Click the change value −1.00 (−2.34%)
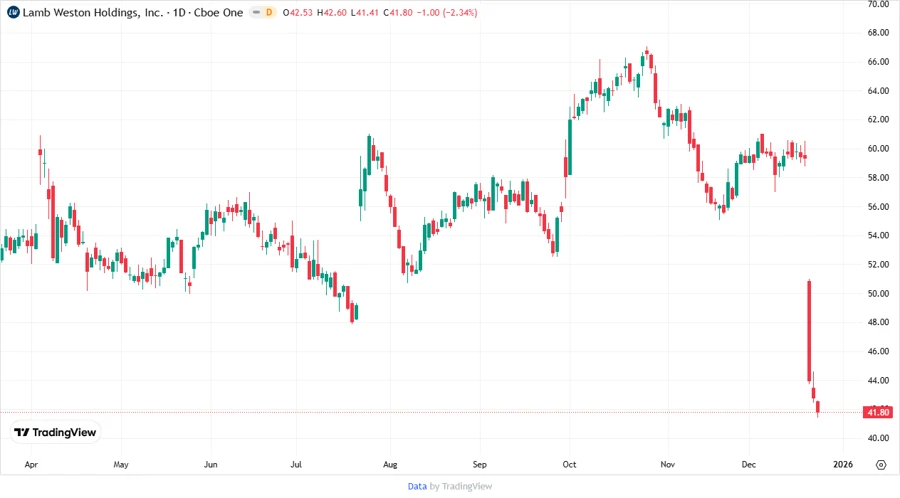This screenshot has width=900, height=498. coord(447,13)
